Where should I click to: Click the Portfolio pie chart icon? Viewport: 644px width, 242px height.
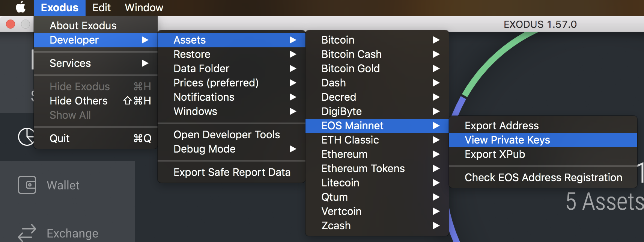pyautogui.click(x=26, y=136)
